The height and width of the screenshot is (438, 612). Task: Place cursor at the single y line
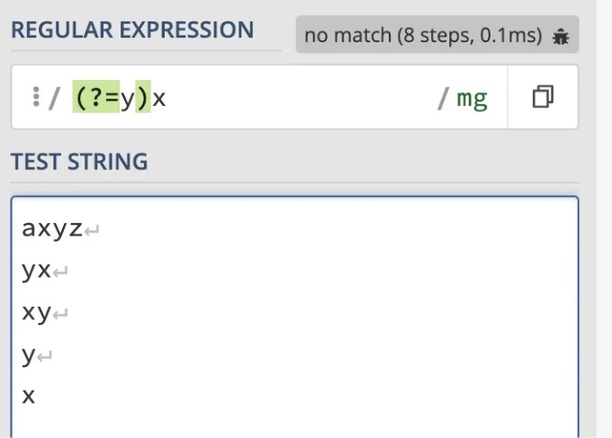click(29, 355)
